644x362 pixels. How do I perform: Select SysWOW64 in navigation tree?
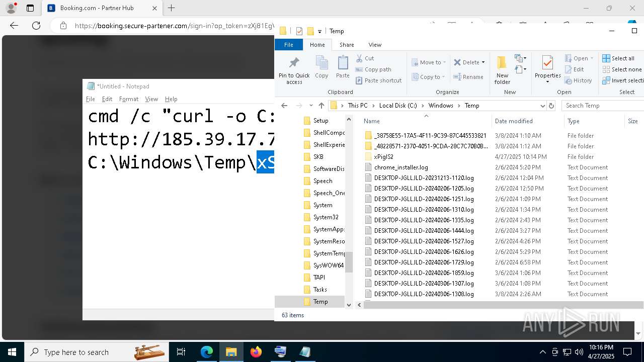click(329, 265)
